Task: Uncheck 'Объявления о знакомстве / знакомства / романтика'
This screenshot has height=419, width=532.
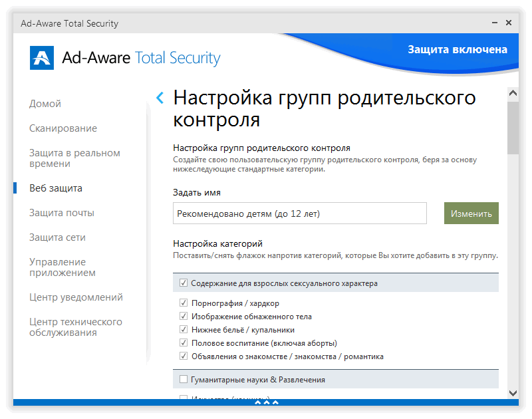Action: point(183,356)
